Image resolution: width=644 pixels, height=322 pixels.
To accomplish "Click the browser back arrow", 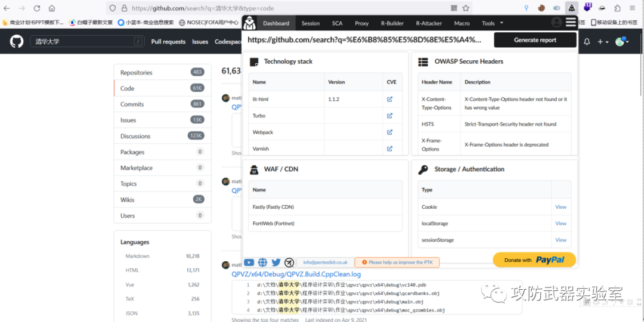I will pos(7,8).
